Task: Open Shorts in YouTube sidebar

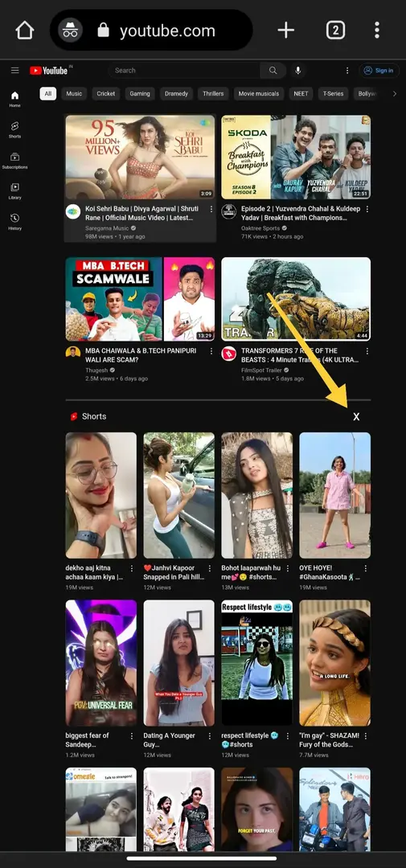Action: 15,130
